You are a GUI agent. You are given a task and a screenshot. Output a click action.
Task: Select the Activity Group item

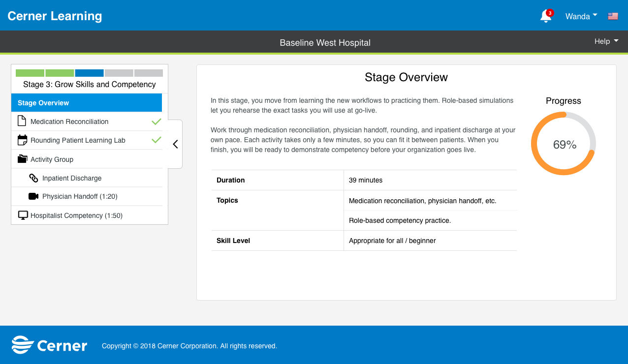pyautogui.click(x=87, y=159)
